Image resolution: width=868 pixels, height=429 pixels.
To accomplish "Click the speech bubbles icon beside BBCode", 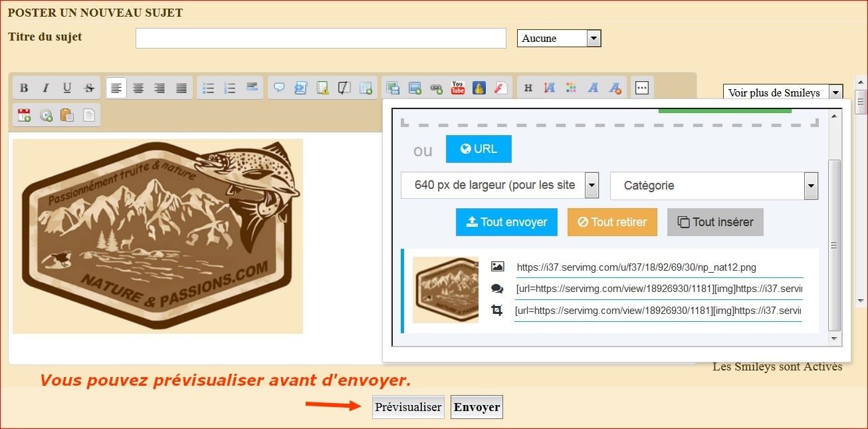I will [x=497, y=289].
